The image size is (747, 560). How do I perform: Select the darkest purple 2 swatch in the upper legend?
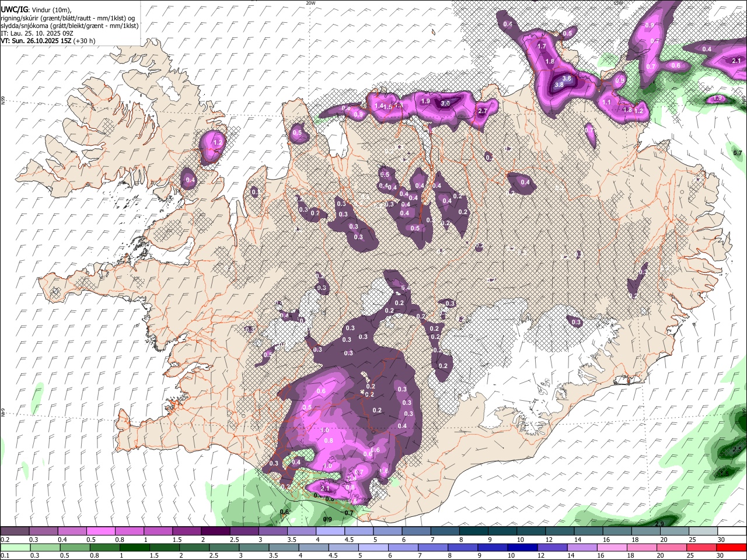click(x=215, y=531)
